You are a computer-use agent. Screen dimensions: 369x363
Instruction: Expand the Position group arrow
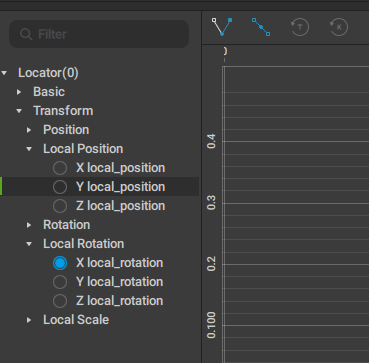(x=29, y=130)
